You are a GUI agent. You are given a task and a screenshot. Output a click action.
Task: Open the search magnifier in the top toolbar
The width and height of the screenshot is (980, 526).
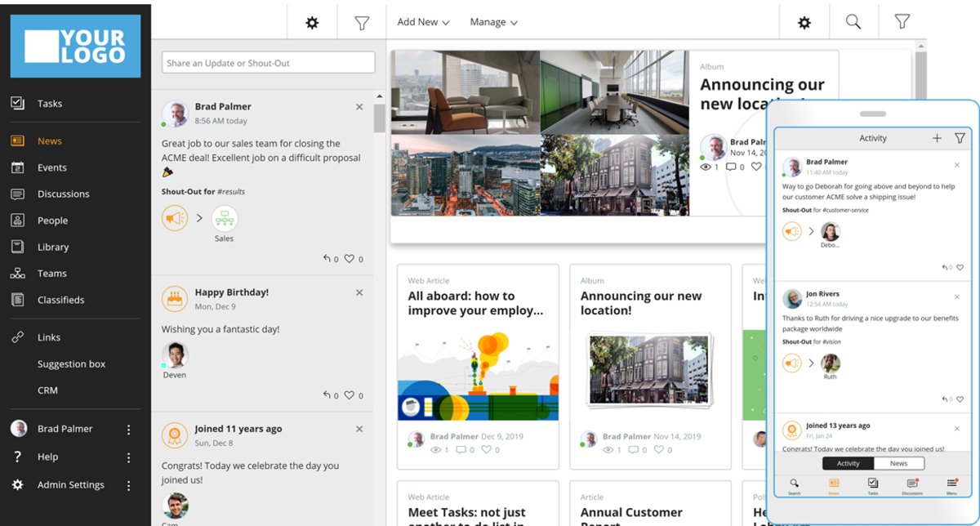tap(853, 21)
